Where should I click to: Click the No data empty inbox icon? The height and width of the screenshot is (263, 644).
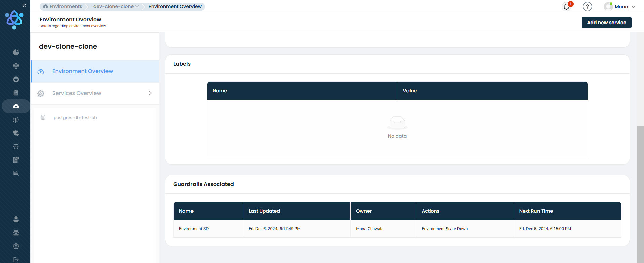point(397,123)
